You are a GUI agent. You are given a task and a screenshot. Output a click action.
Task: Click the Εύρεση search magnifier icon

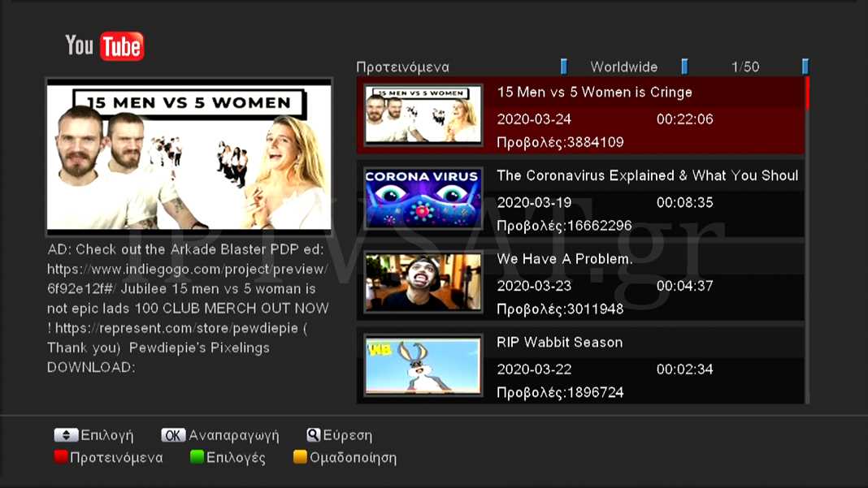pos(313,435)
